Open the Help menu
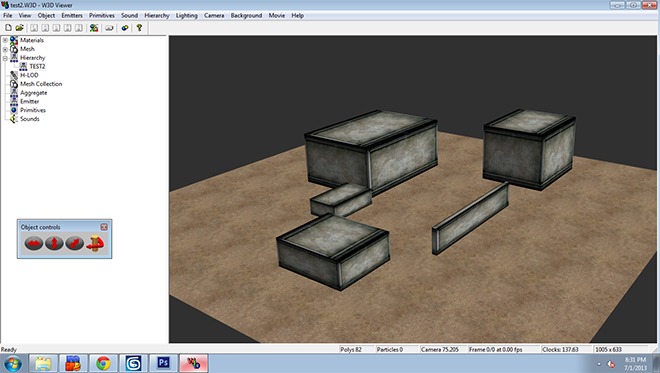The height and width of the screenshot is (373, 660). [298, 16]
